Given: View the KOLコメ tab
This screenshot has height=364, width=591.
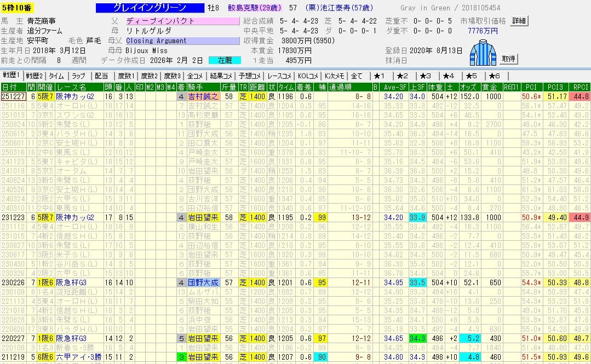Looking at the screenshot, I should pyautogui.click(x=308, y=76).
